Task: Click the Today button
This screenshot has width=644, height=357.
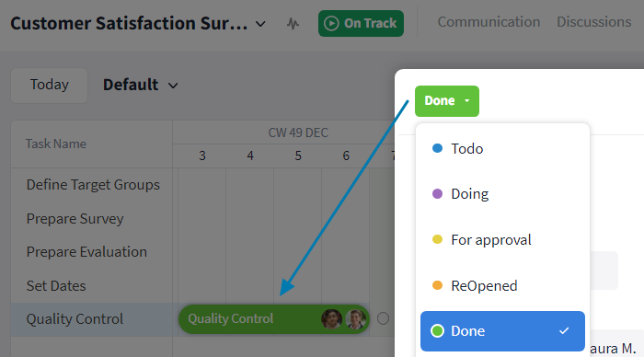Action: point(50,85)
